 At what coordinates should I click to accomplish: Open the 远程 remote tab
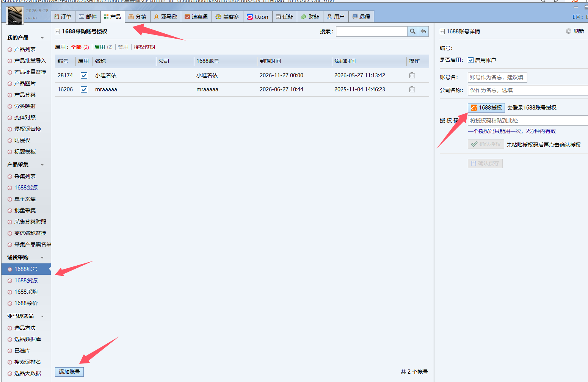pos(361,17)
